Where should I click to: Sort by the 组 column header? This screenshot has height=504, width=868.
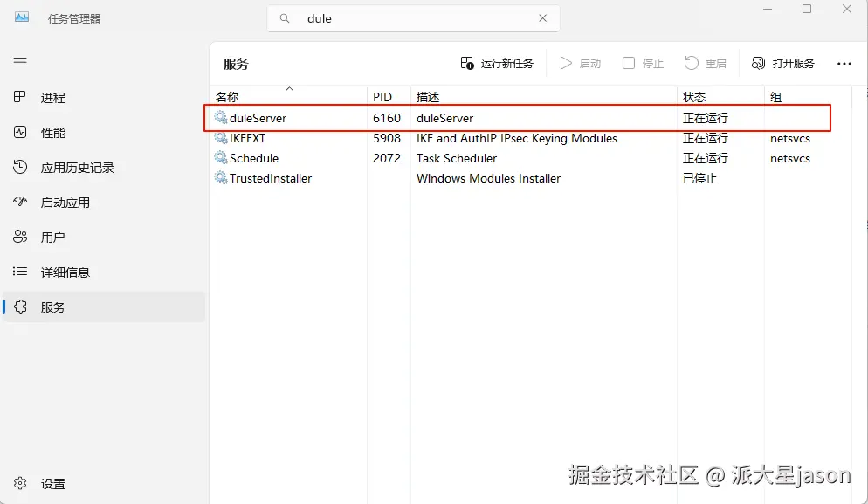[775, 98]
